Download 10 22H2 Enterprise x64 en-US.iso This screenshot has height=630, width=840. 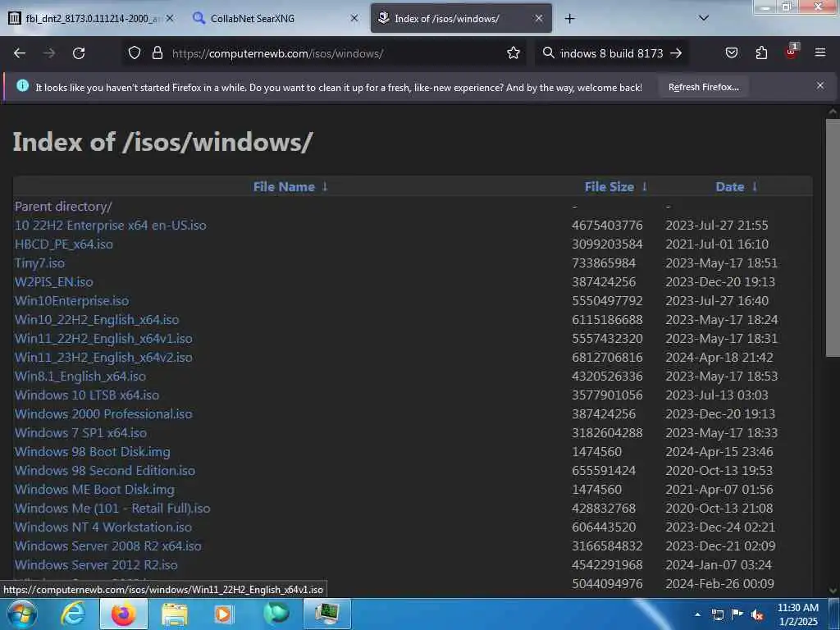point(111,225)
